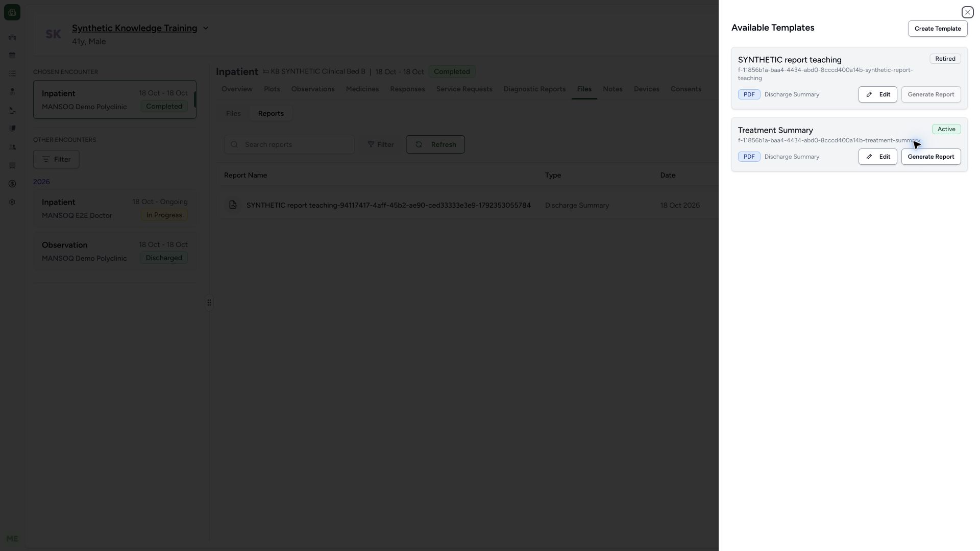Open the Synthetic Knowledge Training patient link
This screenshot has height=551, width=980.
134,28
